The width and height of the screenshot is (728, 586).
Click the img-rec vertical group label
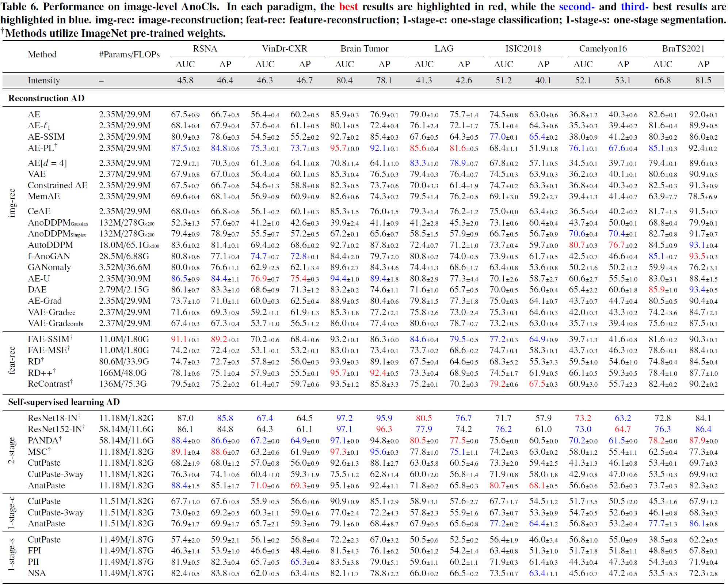pyautogui.click(x=12, y=203)
